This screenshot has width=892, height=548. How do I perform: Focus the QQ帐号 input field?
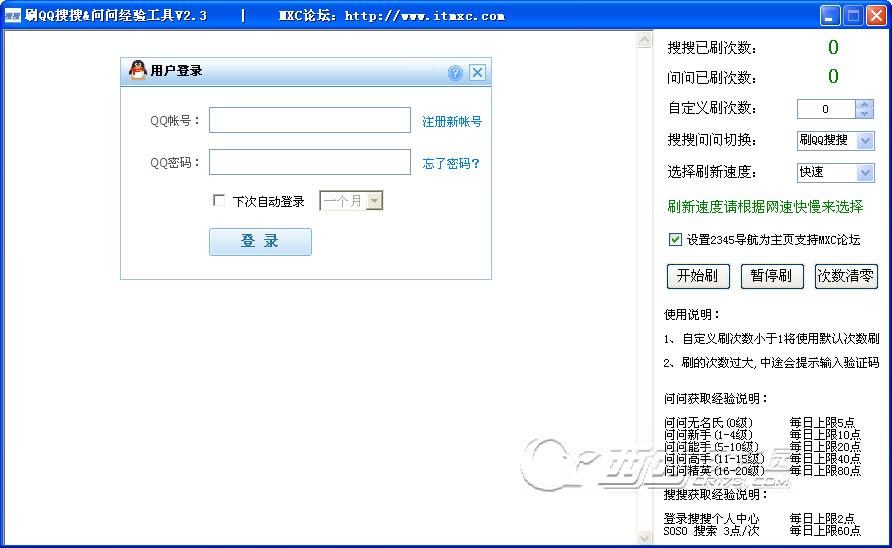(x=309, y=120)
